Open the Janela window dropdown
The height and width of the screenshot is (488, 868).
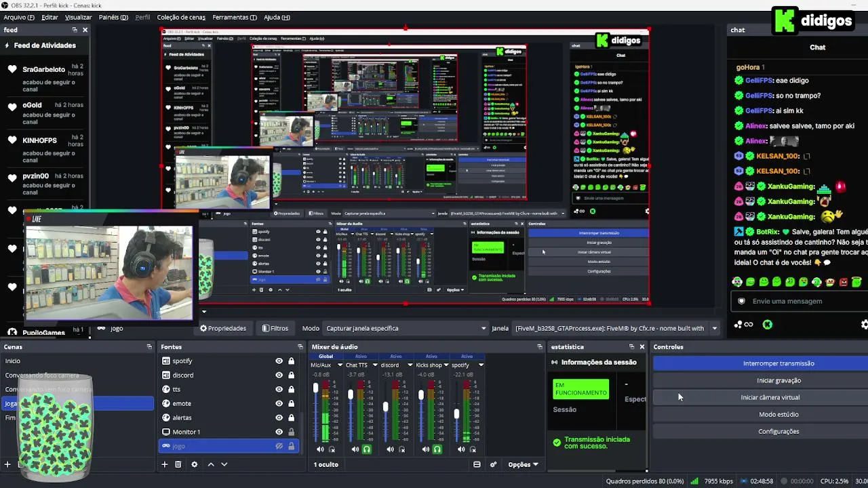coord(616,328)
